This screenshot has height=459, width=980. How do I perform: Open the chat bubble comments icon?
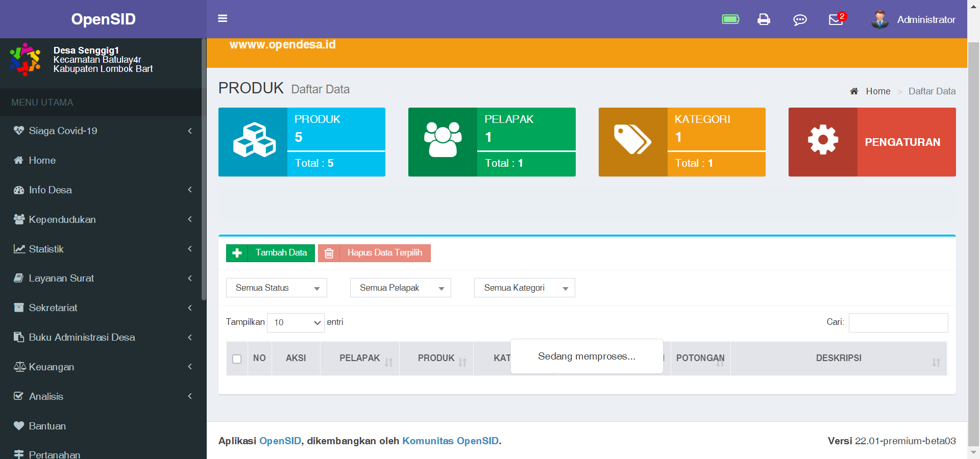click(x=800, y=20)
